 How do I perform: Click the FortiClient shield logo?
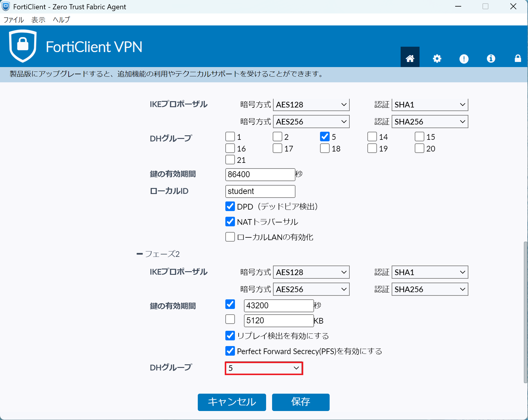(x=23, y=46)
